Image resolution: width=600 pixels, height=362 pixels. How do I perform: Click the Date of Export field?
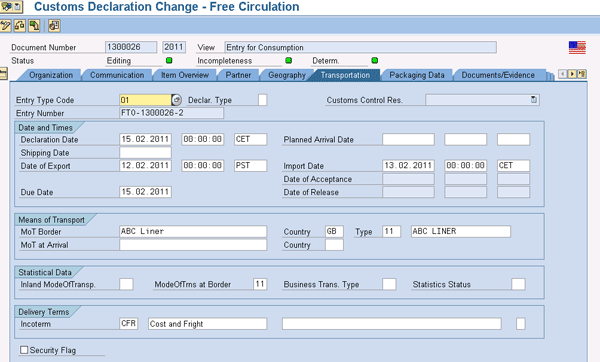(145, 166)
